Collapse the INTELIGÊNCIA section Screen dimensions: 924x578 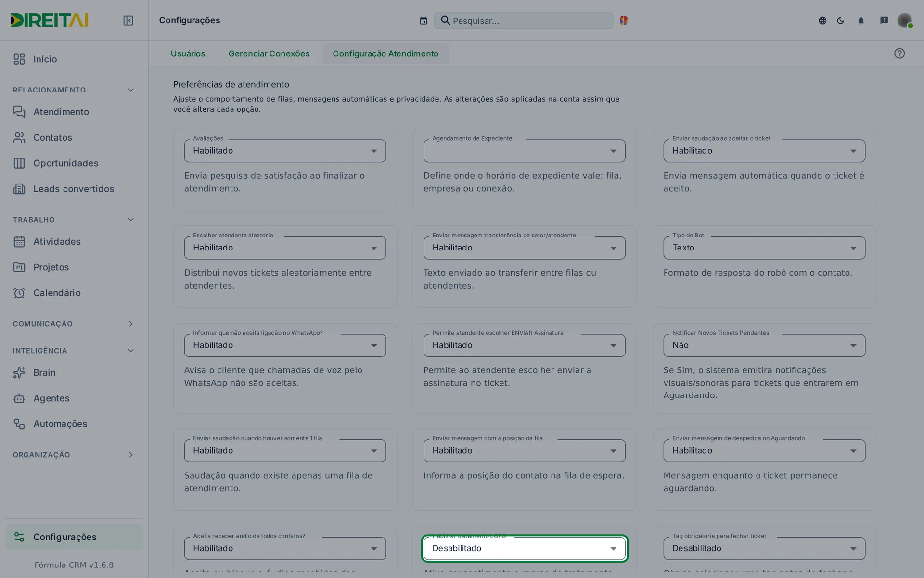click(x=74, y=351)
